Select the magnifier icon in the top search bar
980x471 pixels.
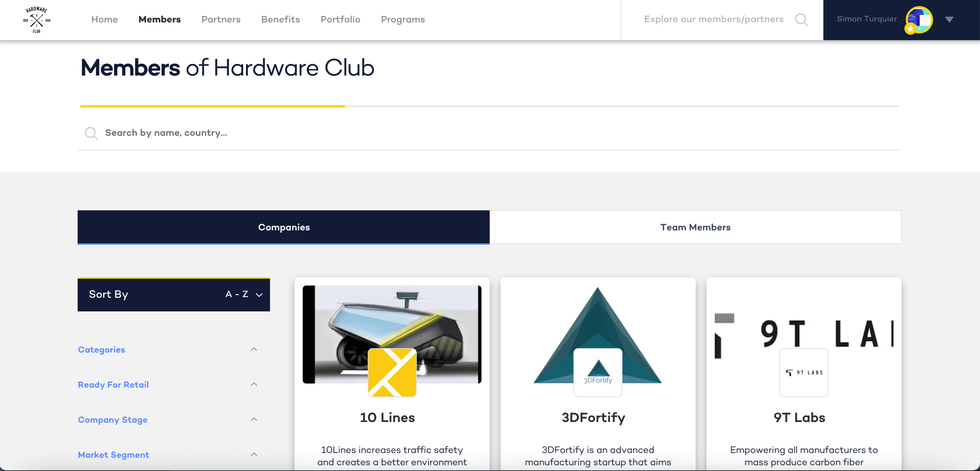801,19
